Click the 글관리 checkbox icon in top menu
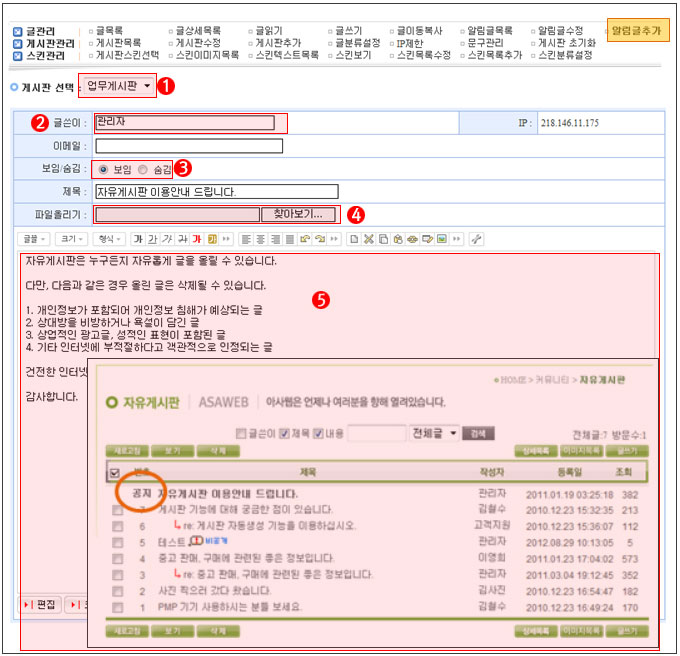Viewport: 680px width, 656px height. click(18, 31)
